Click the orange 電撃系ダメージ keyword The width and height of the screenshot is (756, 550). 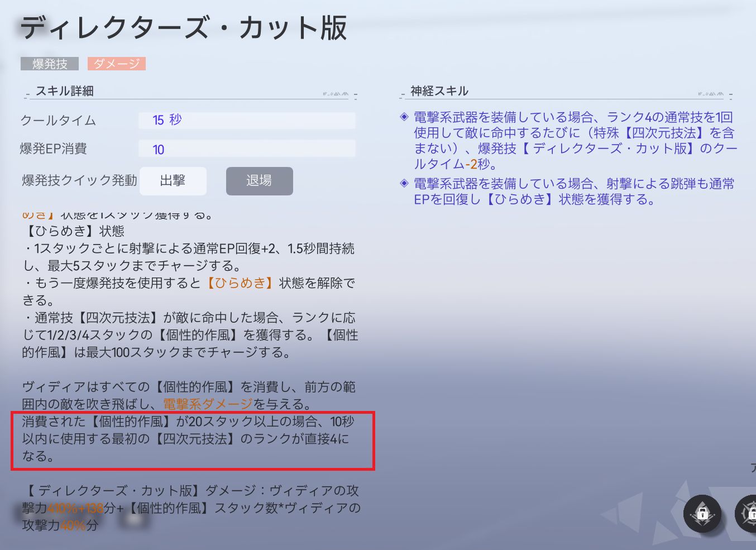coord(208,404)
